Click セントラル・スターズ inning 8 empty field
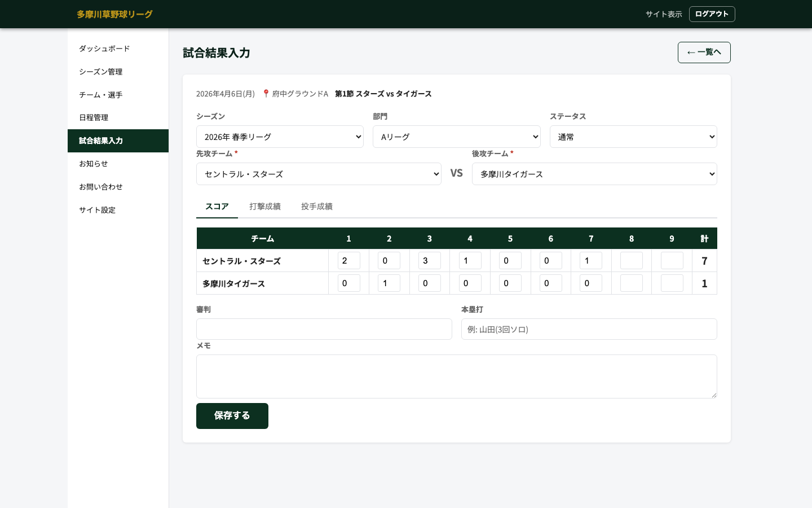This screenshot has width=812, height=508. (632, 261)
